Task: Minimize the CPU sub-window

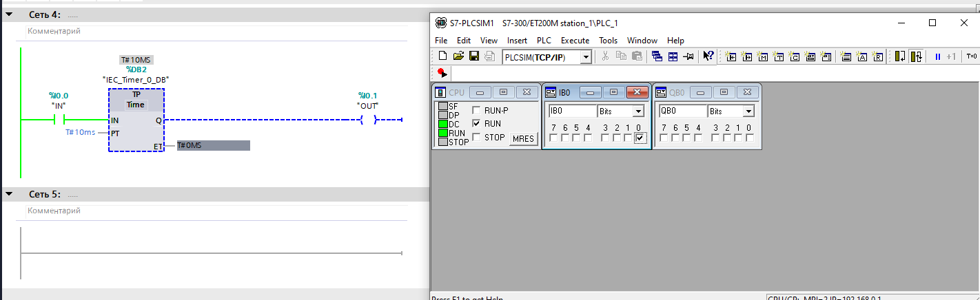Action: pyautogui.click(x=480, y=92)
